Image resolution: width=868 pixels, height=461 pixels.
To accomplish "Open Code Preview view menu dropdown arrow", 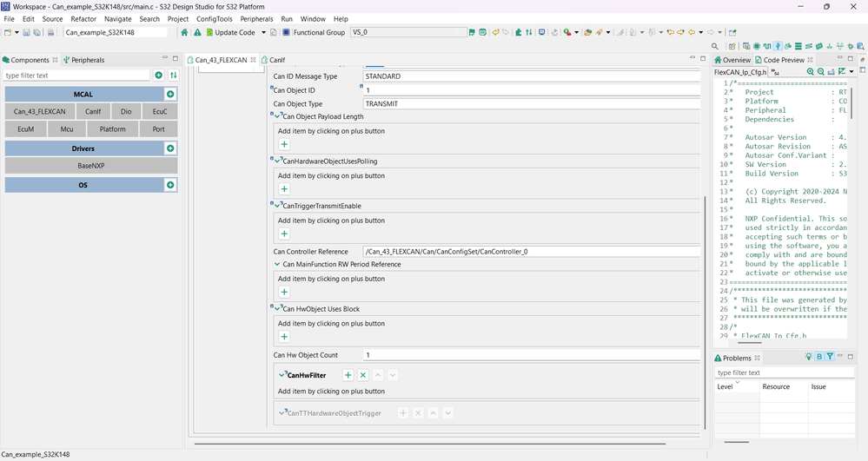I will tap(851, 72).
